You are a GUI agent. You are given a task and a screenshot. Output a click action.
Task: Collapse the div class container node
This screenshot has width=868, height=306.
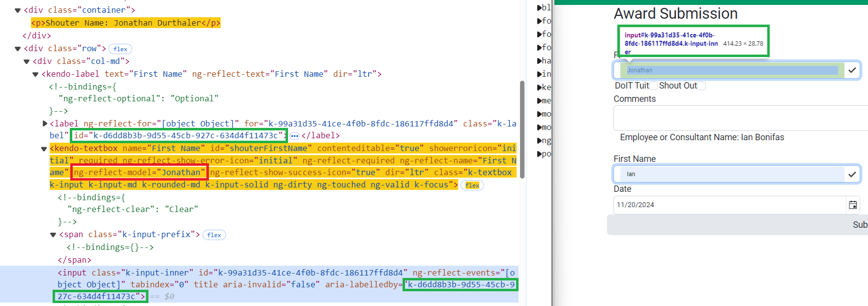point(18,10)
